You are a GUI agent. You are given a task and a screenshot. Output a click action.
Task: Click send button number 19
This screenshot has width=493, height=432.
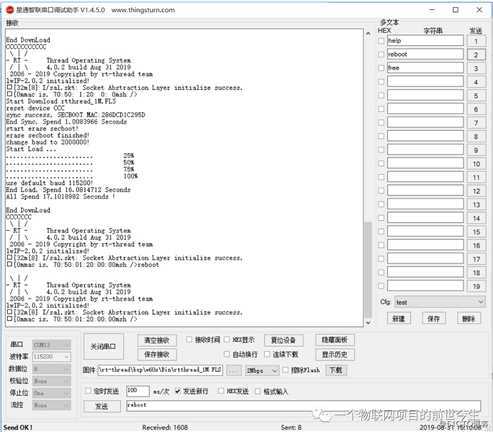tap(476, 286)
